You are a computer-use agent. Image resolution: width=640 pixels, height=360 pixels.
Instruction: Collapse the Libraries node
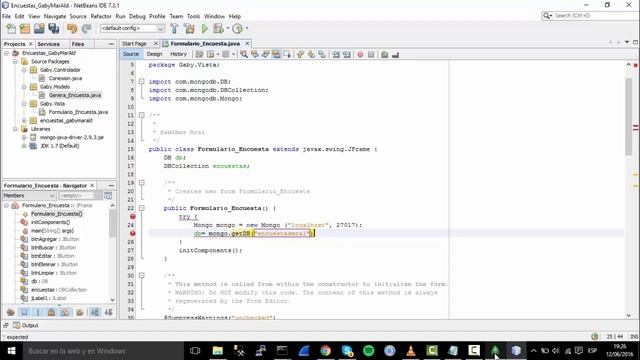point(15,129)
